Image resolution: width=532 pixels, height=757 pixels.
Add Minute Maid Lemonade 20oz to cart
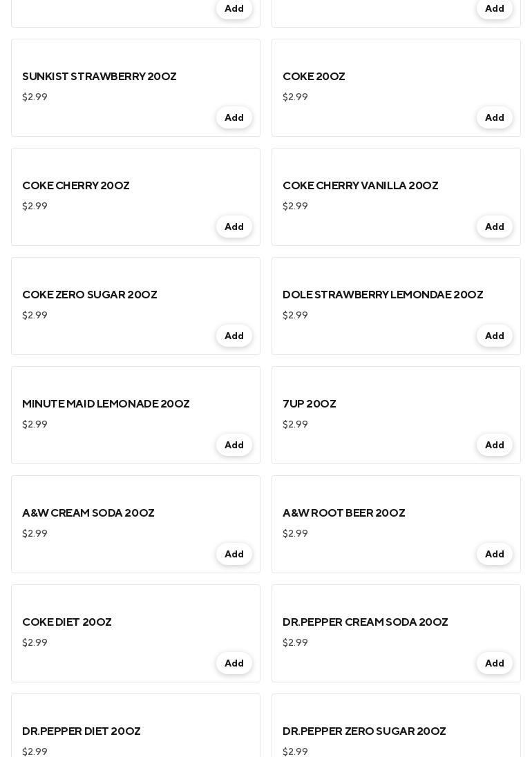point(234,445)
